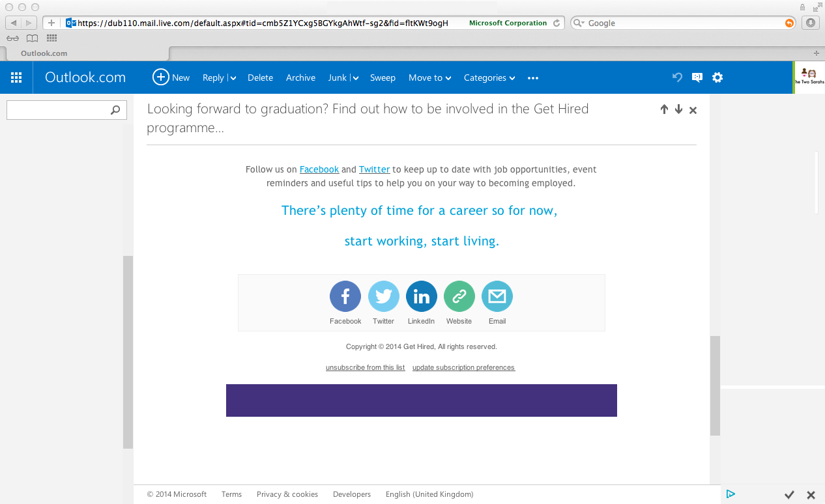The width and height of the screenshot is (825, 504).
Task: Click the Google search field
Action: 684,23
